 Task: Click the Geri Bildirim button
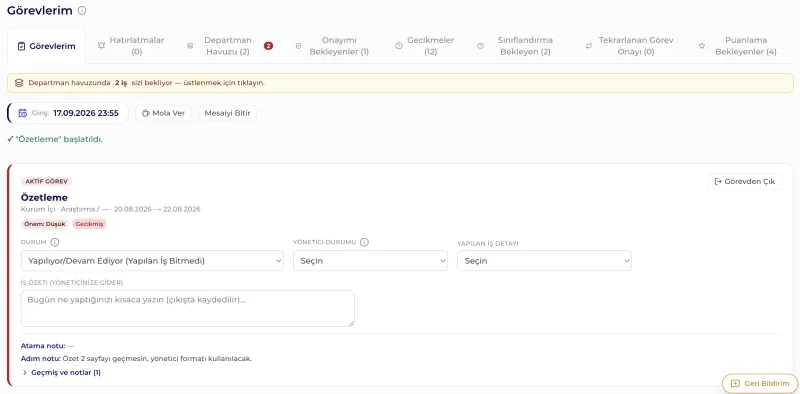coord(759,383)
